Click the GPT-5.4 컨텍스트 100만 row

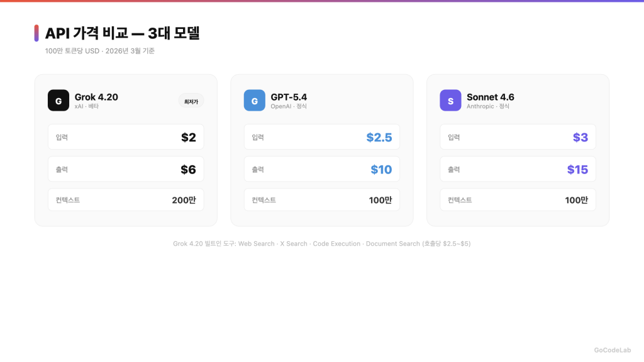pyautogui.click(x=321, y=200)
